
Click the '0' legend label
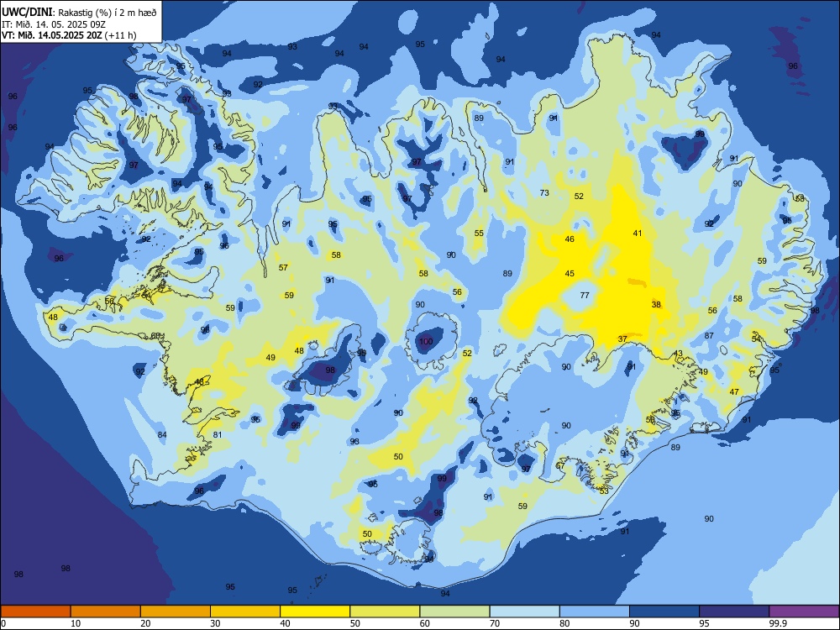(3, 623)
